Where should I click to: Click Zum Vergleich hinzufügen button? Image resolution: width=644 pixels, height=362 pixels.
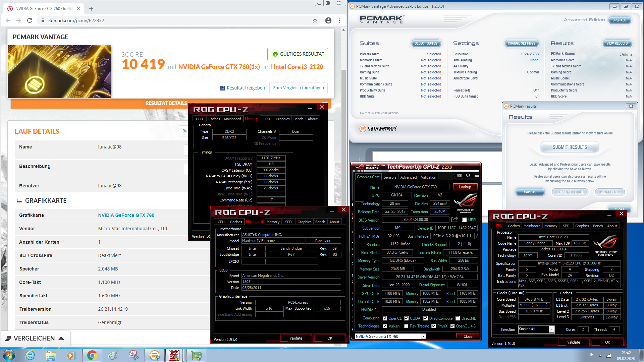299,88
